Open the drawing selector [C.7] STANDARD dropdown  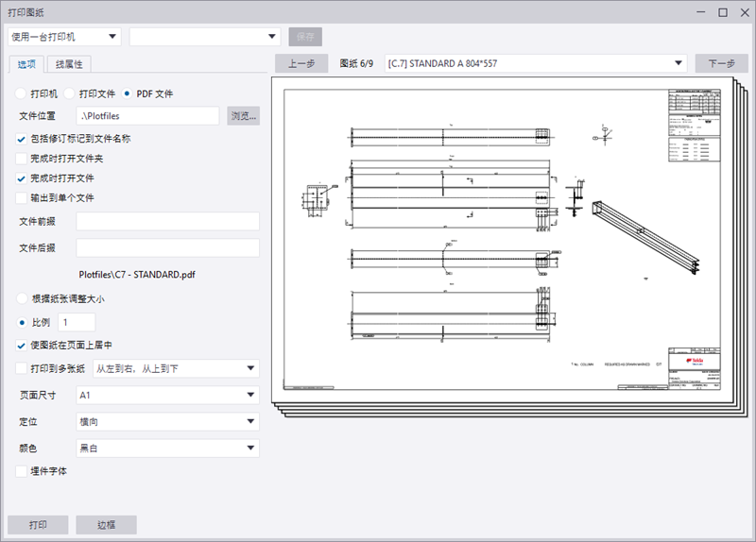pos(536,63)
